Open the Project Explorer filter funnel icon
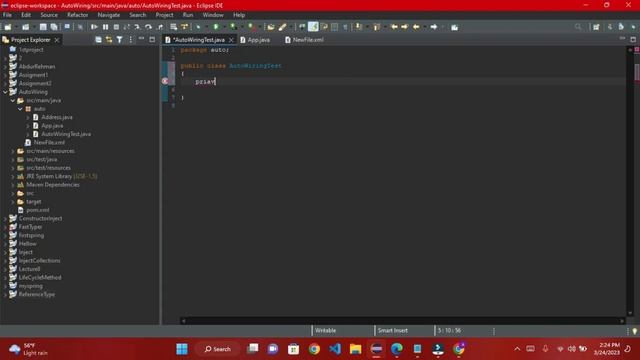Viewport: 640px width, 360px height. click(x=120, y=40)
